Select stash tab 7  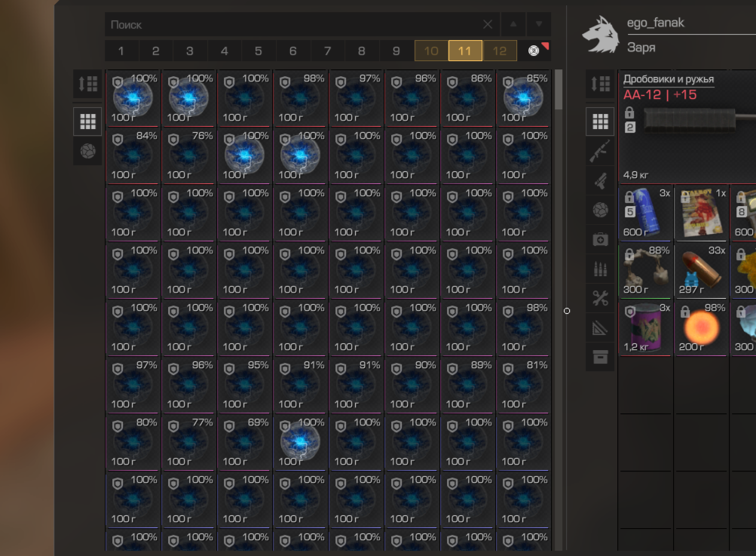click(x=327, y=51)
